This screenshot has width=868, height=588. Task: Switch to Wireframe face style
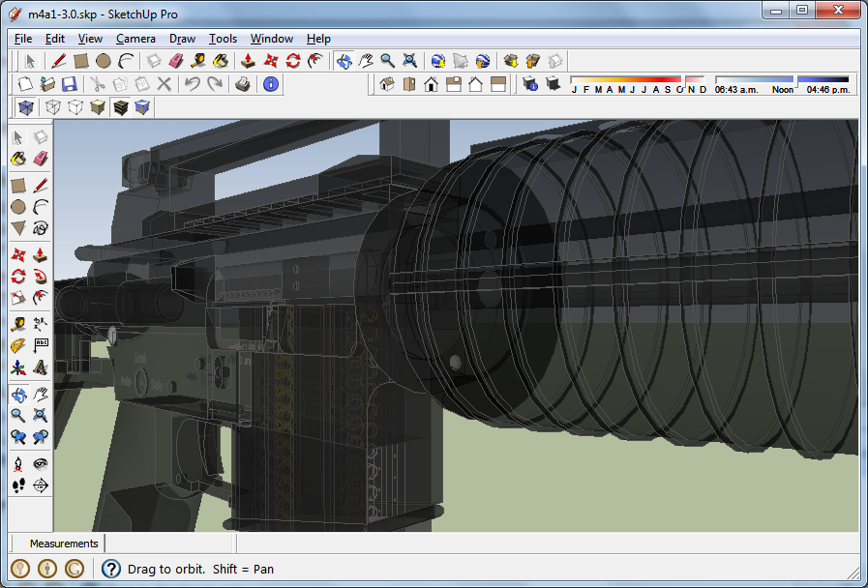pos(53,107)
